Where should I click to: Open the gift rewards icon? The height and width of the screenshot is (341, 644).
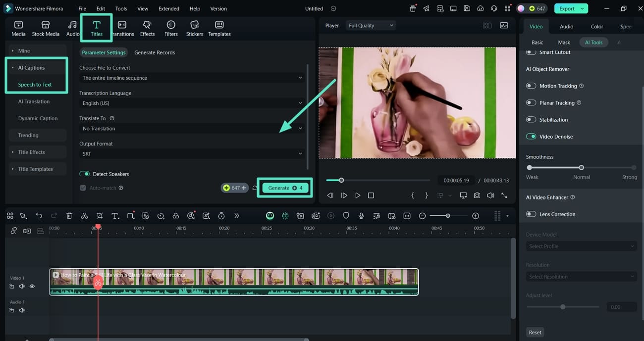[413, 8]
